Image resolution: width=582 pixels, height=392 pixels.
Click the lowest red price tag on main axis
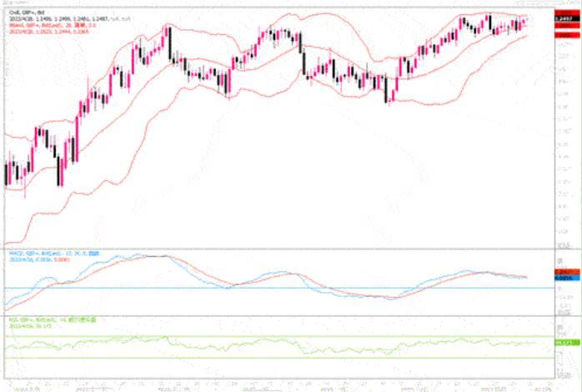[567, 35]
